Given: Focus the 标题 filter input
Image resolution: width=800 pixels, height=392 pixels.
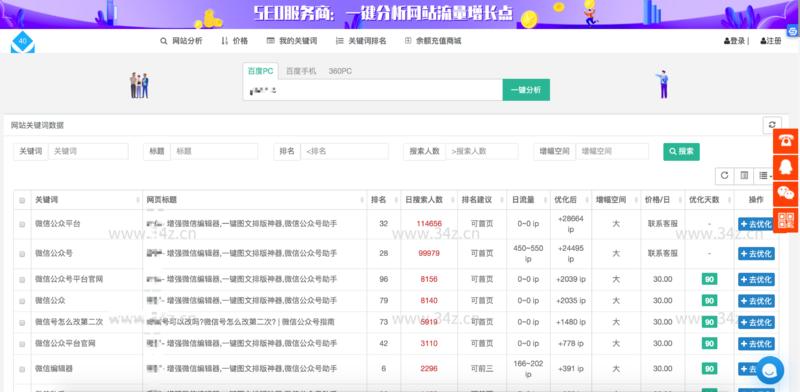Looking at the screenshot, I should (214, 152).
